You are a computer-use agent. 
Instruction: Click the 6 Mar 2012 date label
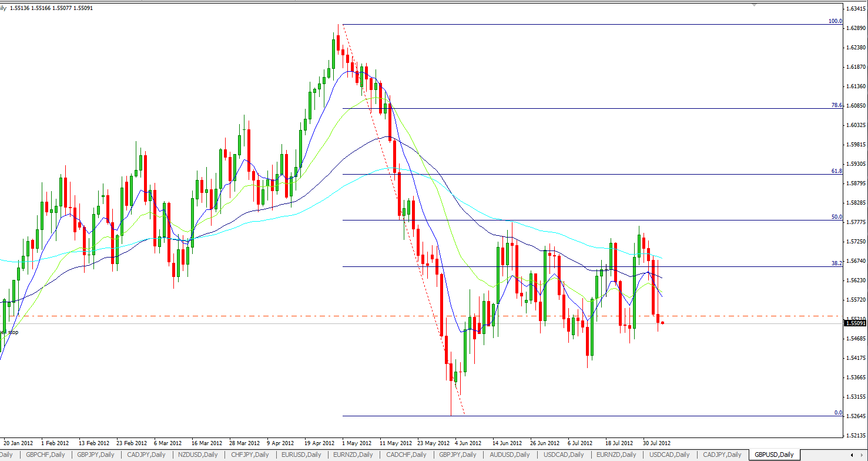click(169, 443)
